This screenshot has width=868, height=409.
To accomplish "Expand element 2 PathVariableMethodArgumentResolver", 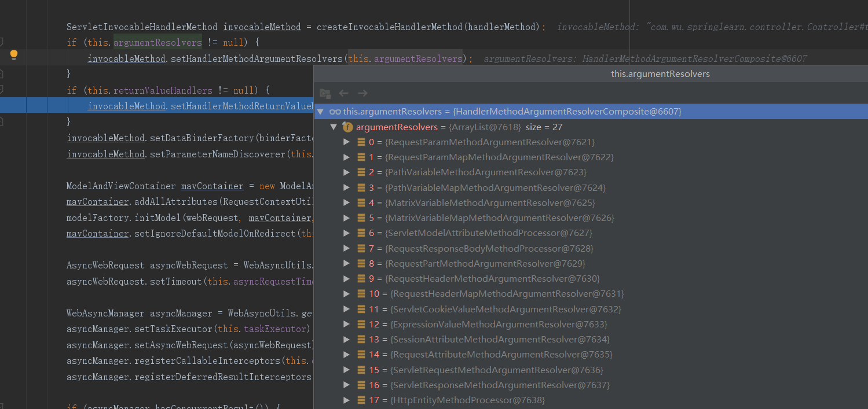I will pyautogui.click(x=346, y=172).
